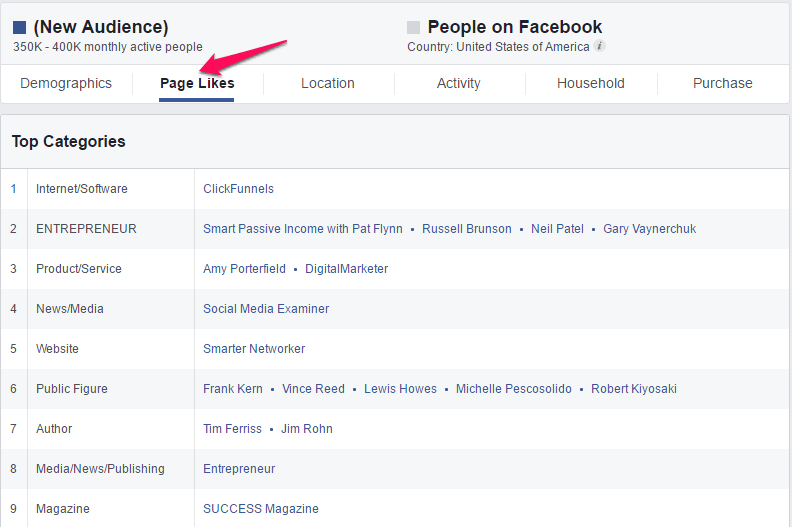The width and height of the screenshot is (792, 527).
Task: Click the (New Audience) title
Action: tap(101, 27)
